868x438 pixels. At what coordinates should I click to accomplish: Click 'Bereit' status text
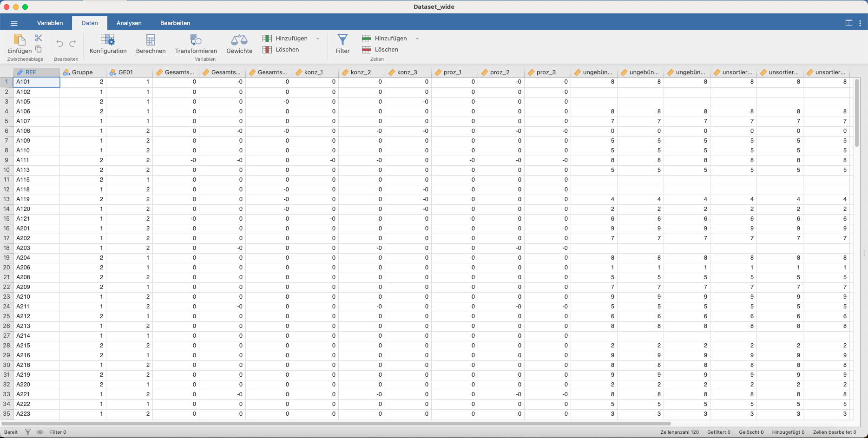click(x=11, y=432)
